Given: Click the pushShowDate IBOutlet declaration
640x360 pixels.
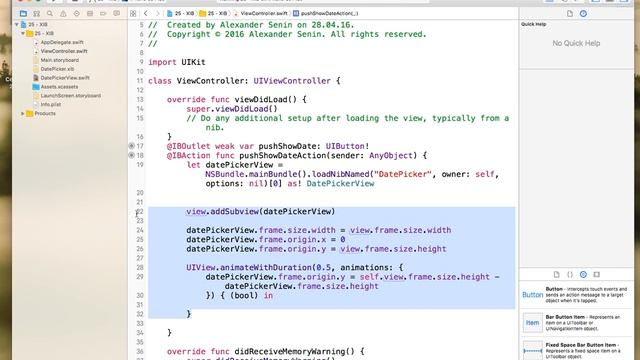Looking at the screenshot, I should pyautogui.click(x=268, y=146).
